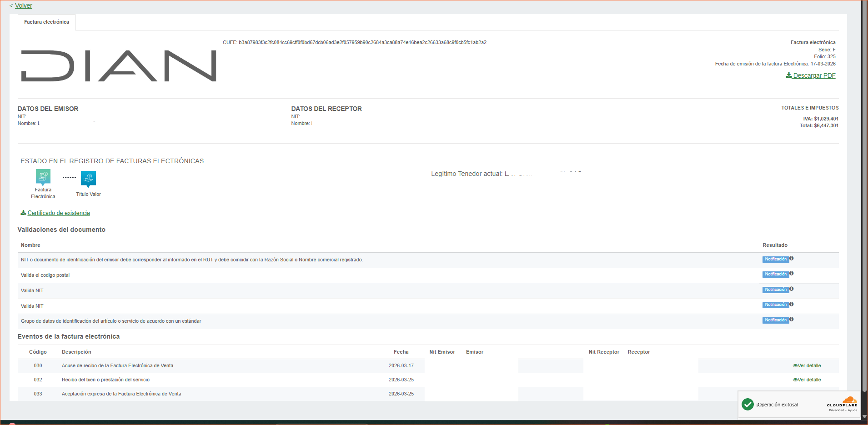Click event code 032
Screen dimensions: 868x425
pyautogui.click(x=38, y=380)
